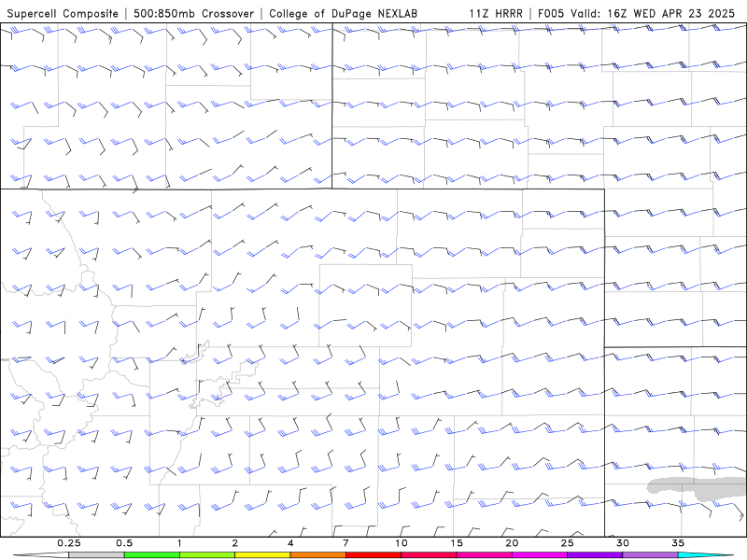Select the gray 0.25–0.5 color bar segment

tap(96, 555)
